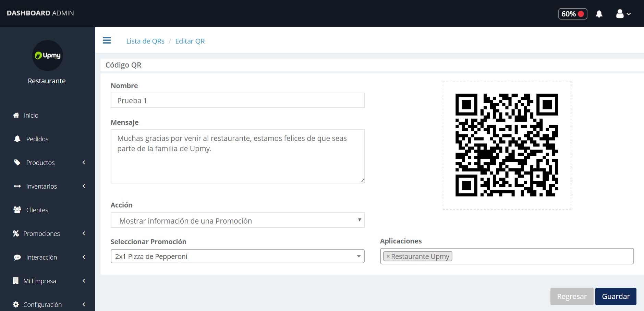Screen dimensions: 644x311
Task: Focus the Mensaje text area
Action: [x=238, y=156]
